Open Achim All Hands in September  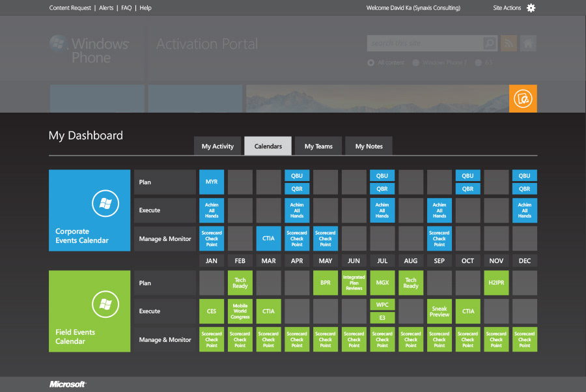[x=439, y=210]
